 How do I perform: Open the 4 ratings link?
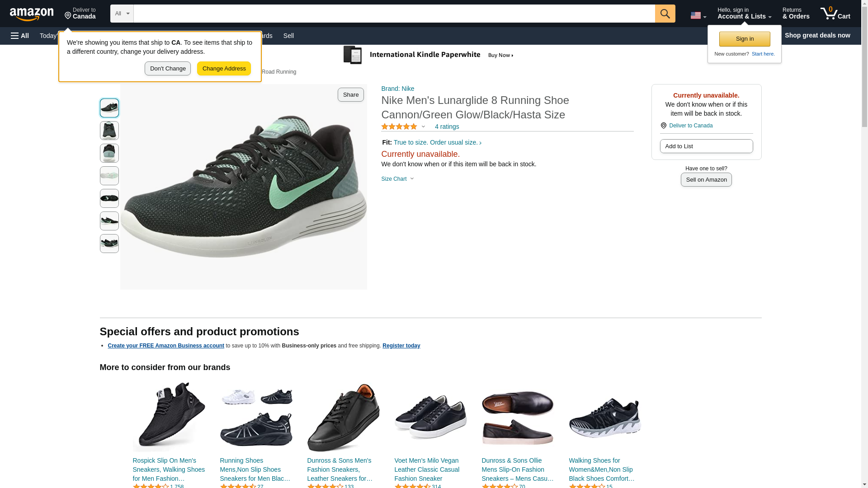[x=447, y=127]
